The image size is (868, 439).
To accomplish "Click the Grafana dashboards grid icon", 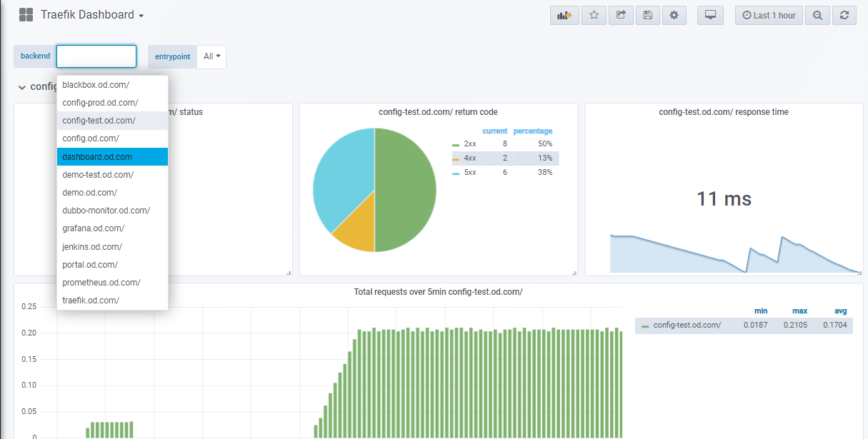I will [26, 15].
